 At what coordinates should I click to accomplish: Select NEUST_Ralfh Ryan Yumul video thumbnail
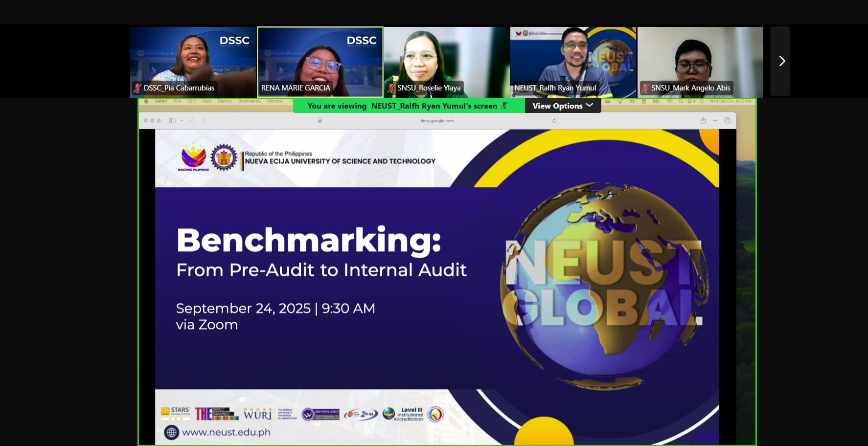(573, 59)
